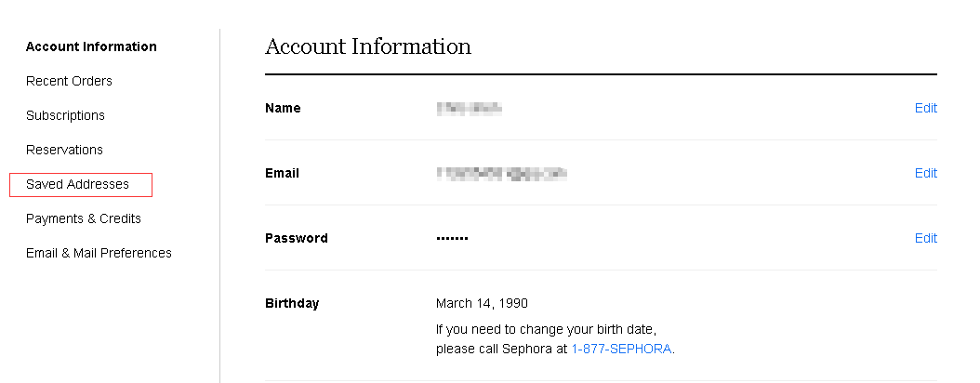The height and width of the screenshot is (383, 980).
Task: Click Edit next to Email
Action: coord(925,173)
